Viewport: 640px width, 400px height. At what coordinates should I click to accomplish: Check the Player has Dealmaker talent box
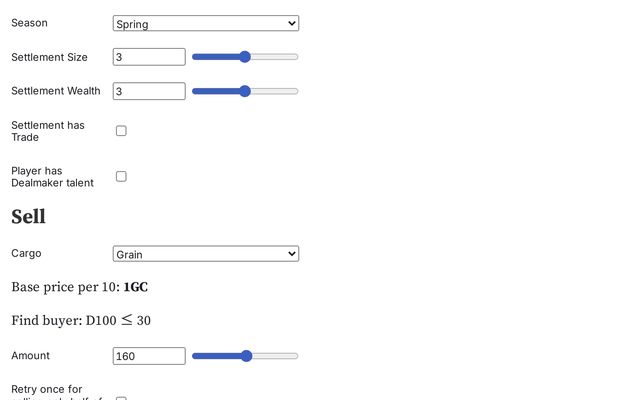[x=121, y=176]
